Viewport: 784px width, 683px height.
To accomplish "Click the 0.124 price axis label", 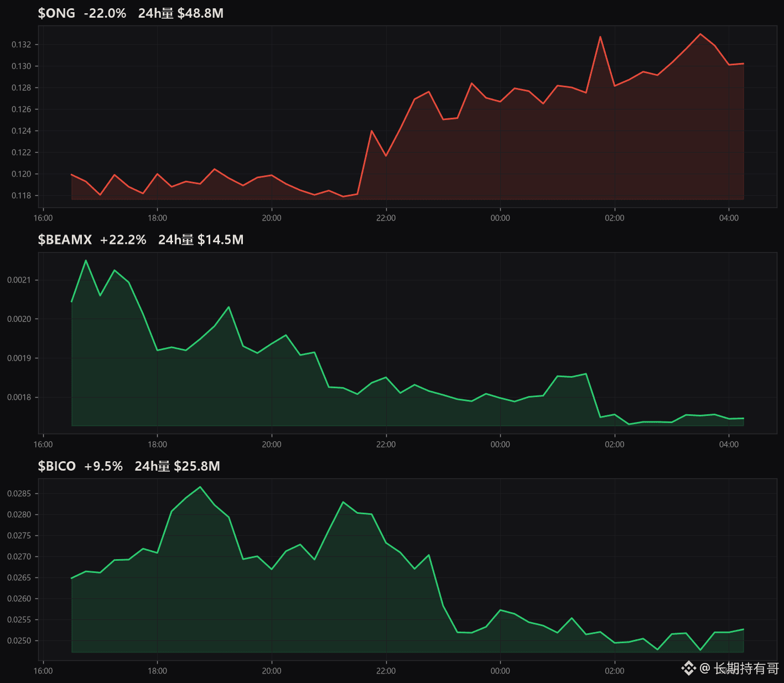I will [x=22, y=131].
